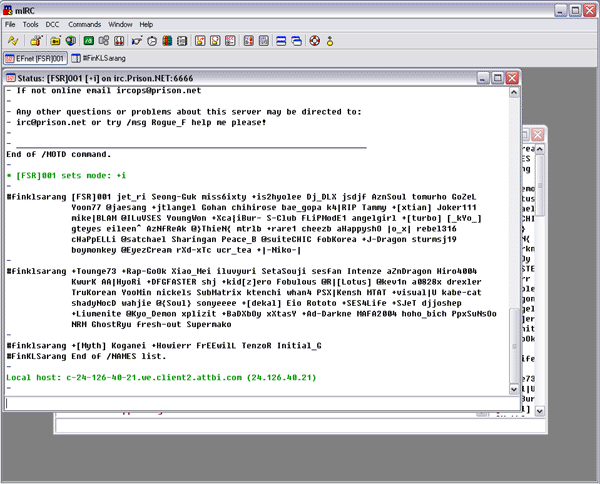
Task: Minimize the main mIRC window
Action: tap(561, 10)
